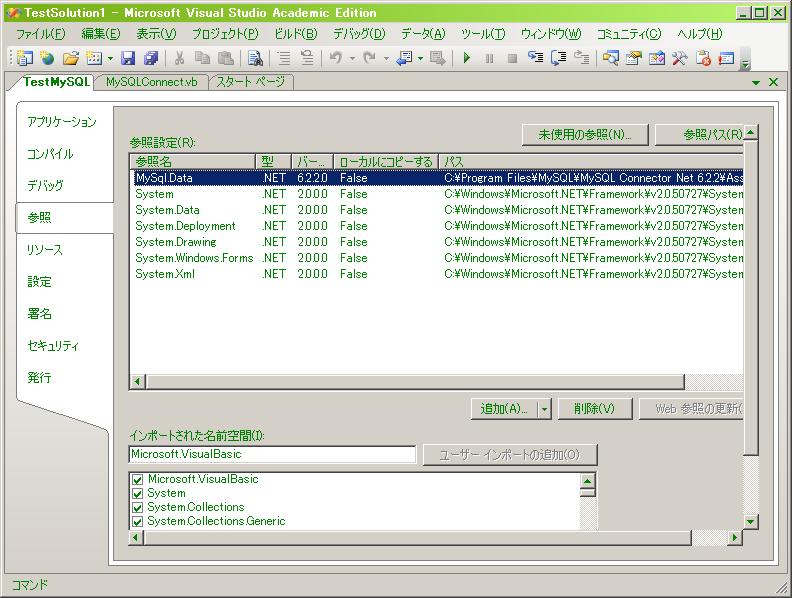
Task: Click the Step Out icon
Action: pyautogui.click(x=582, y=58)
